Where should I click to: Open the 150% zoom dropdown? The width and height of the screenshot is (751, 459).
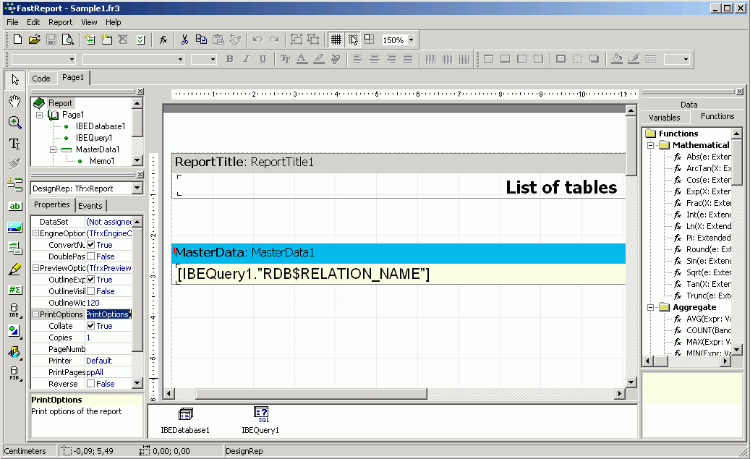click(411, 40)
